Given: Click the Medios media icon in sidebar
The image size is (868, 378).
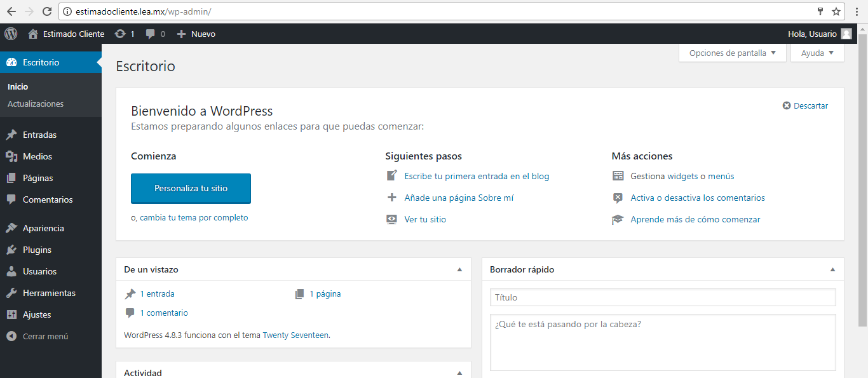Looking at the screenshot, I should click(11, 156).
